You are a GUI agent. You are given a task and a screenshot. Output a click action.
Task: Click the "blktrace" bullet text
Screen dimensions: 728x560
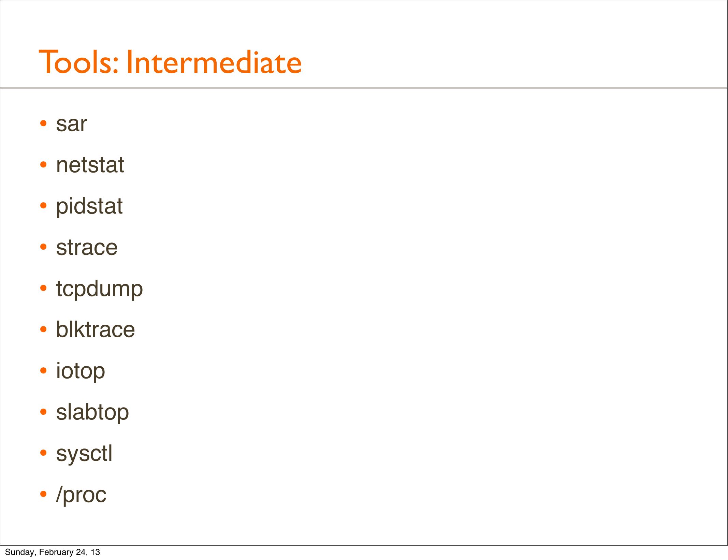click(x=95, y=330)
